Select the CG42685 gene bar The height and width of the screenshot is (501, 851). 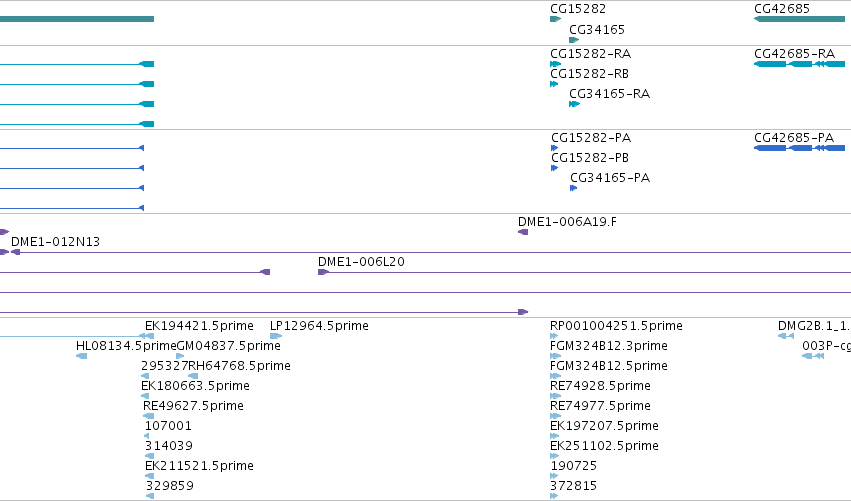pyautogui.click(x=799, y=19)
